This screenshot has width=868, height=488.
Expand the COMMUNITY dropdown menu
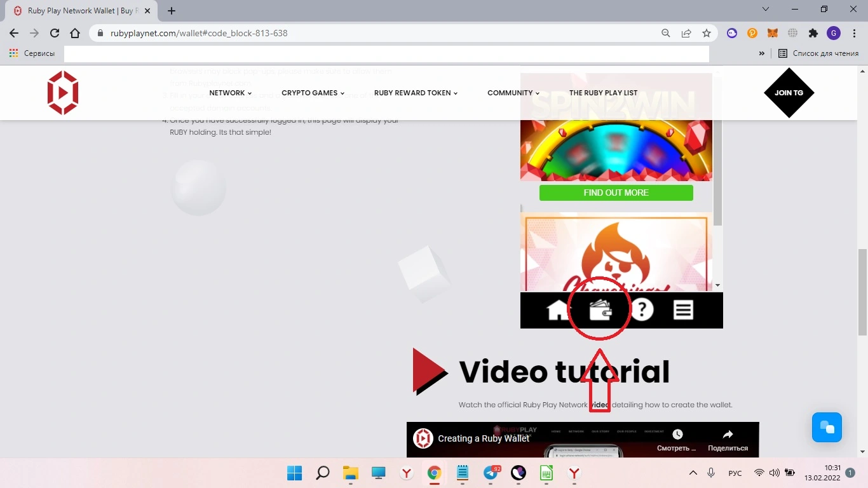point(513,93)
